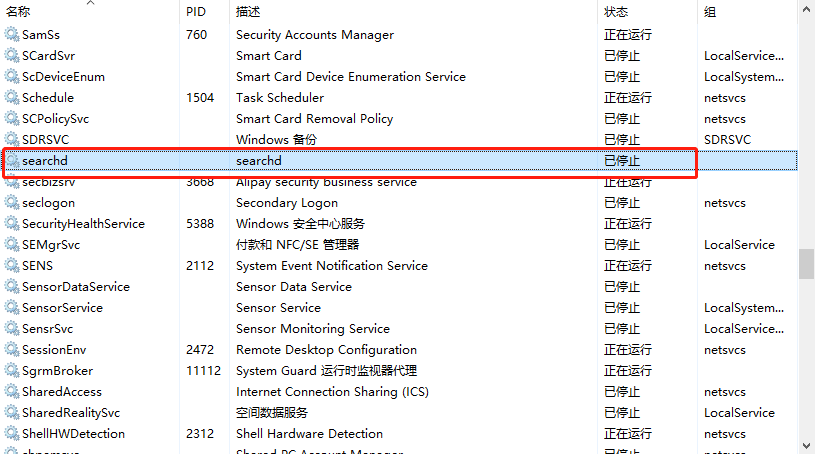Click the SCardSvr service gear icon
Viewport: 815px width, 454px height.
point(12,56)
